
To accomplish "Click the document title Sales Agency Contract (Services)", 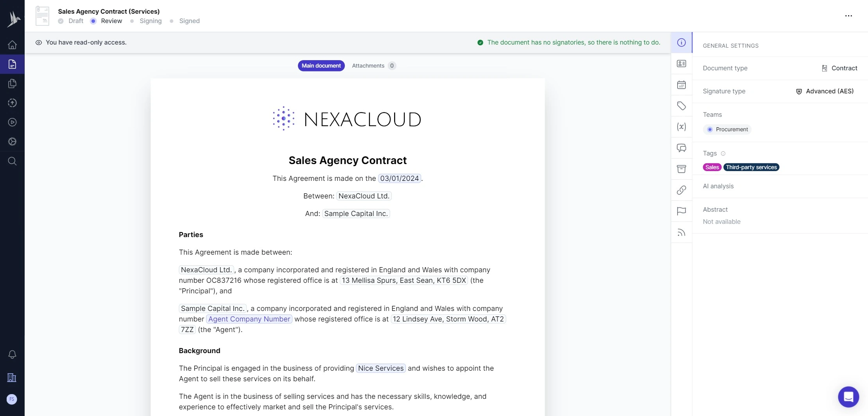I will [x=109, y=11].
